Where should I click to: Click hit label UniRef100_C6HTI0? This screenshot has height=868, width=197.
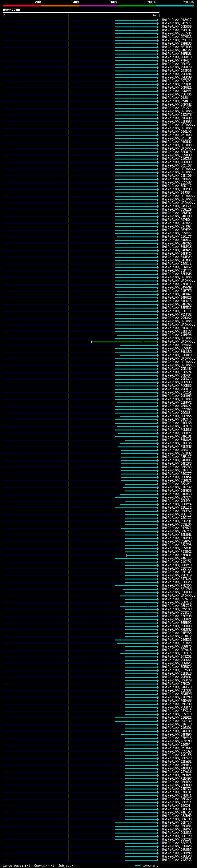[x=177, y=822]
